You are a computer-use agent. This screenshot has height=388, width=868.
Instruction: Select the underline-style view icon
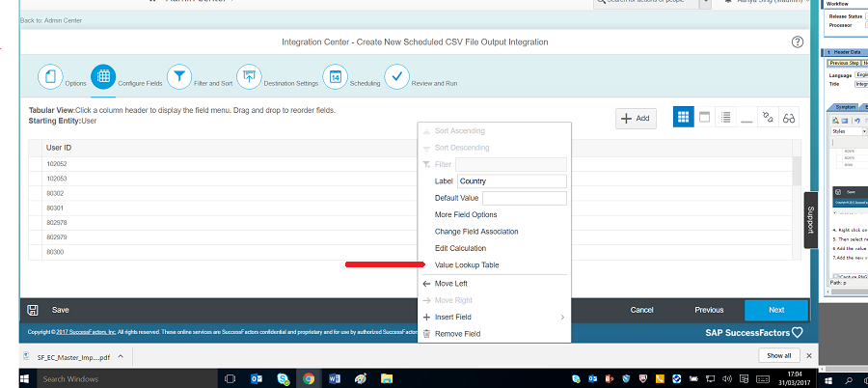(746, 118)
